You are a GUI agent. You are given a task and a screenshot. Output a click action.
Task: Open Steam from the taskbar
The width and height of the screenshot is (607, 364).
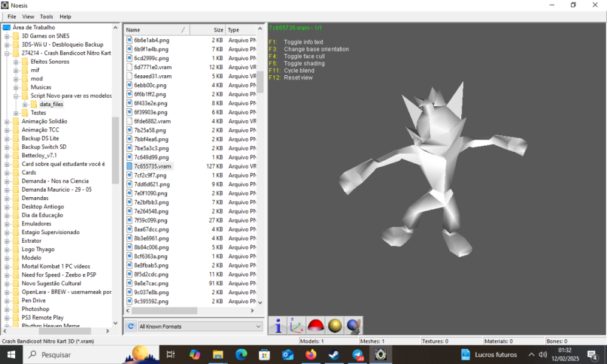(x=334, y=354)
